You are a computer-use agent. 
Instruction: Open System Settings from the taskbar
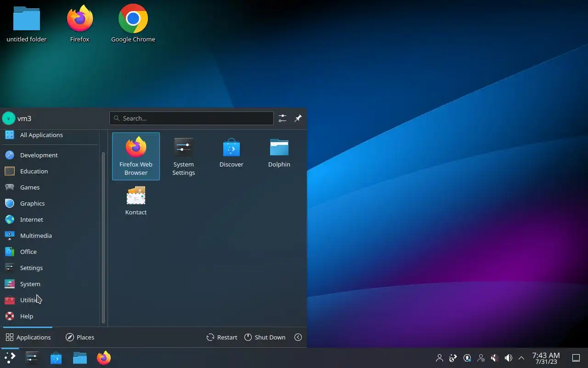coord(32,358)
